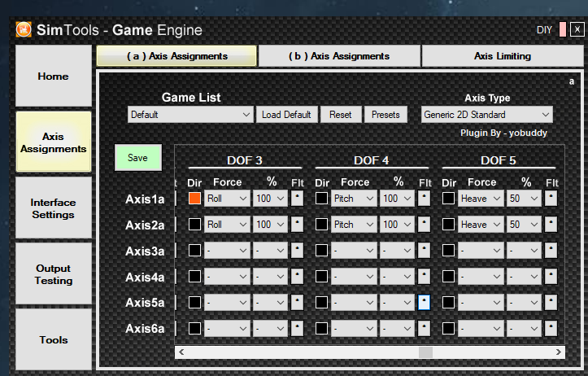Open Axis1a DOF 5 Force dropdown (Heave)
The width and height of the screenshot is (588, 376).
pos(481,198)
